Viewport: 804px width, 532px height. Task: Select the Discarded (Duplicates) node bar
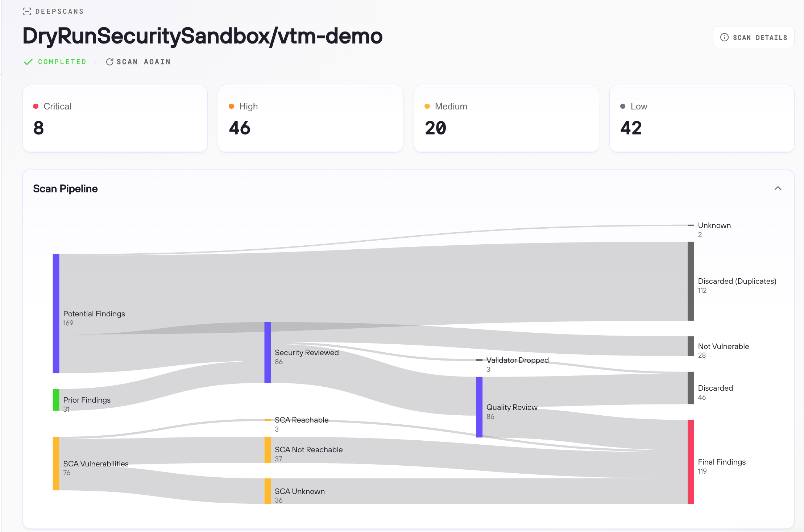click(691, 281)
